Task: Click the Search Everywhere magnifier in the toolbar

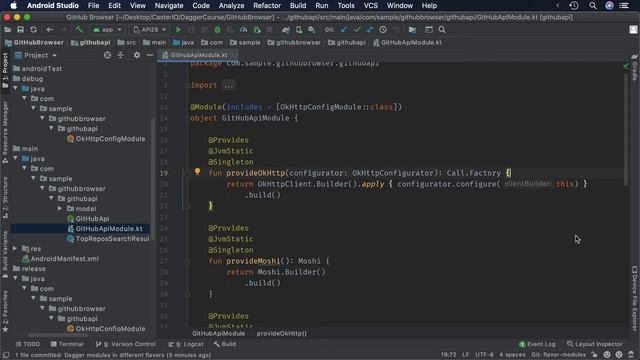Action: coord(442,30)
